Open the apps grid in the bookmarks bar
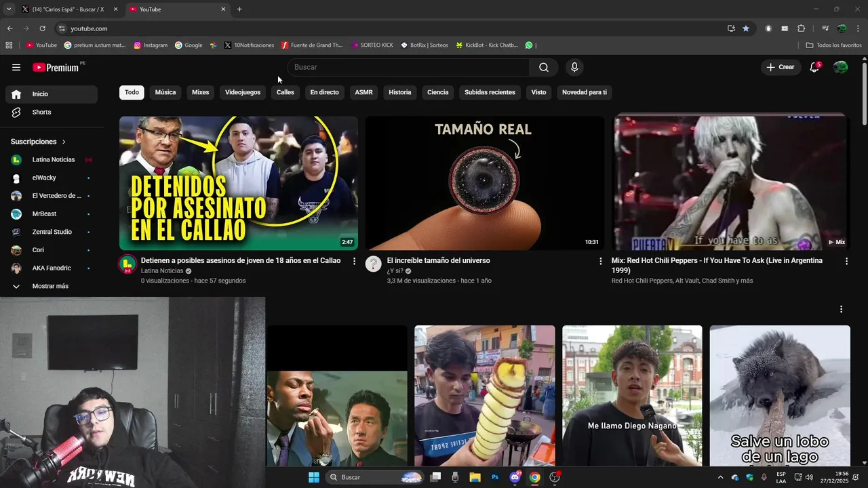Viewport: 868px width, 488px height. [x=9, y=45]
